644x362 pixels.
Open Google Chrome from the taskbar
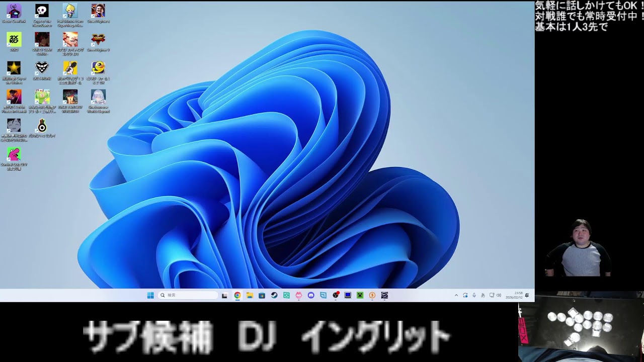[x=237, y=296]
